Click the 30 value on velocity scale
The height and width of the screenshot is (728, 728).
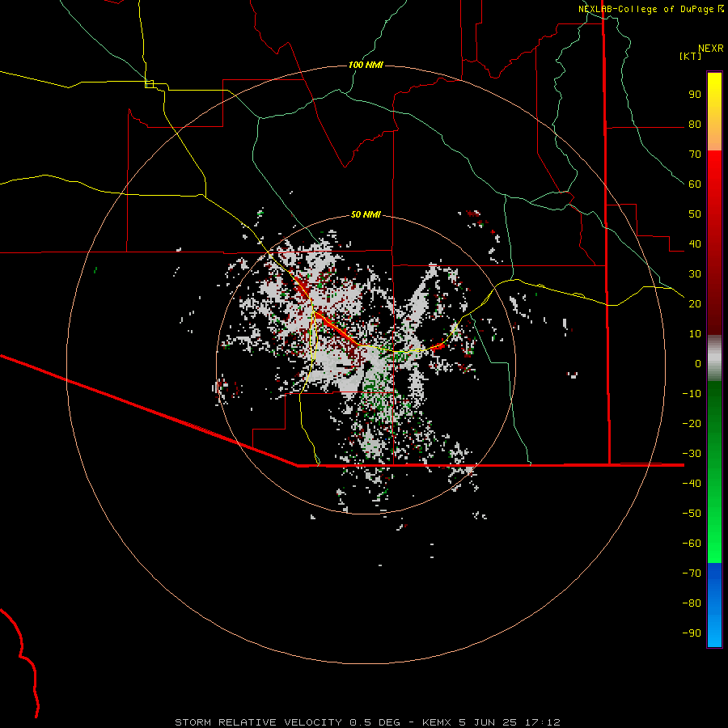(x=695, y=274)
